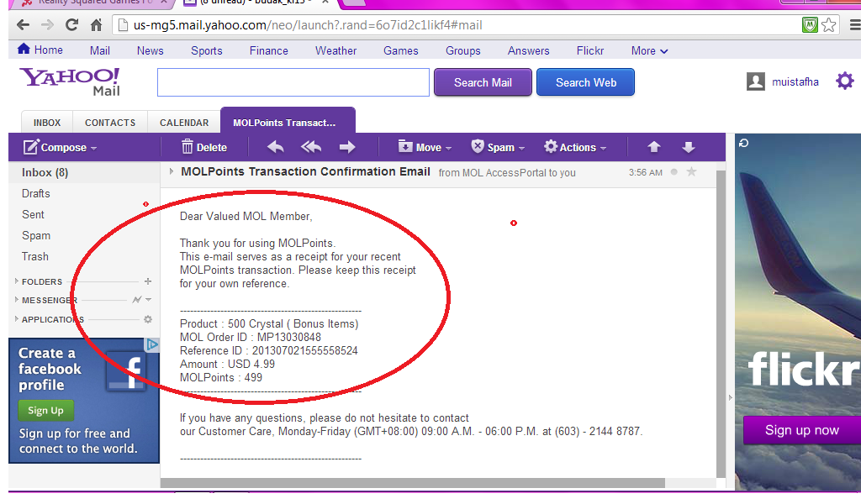Click the Delete button in the toolbar

point(203,147)
